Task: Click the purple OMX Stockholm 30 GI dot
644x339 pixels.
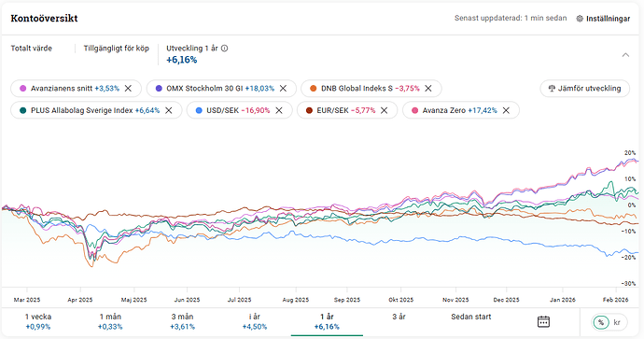Action: pyautogui.click(x=159, y=89)
